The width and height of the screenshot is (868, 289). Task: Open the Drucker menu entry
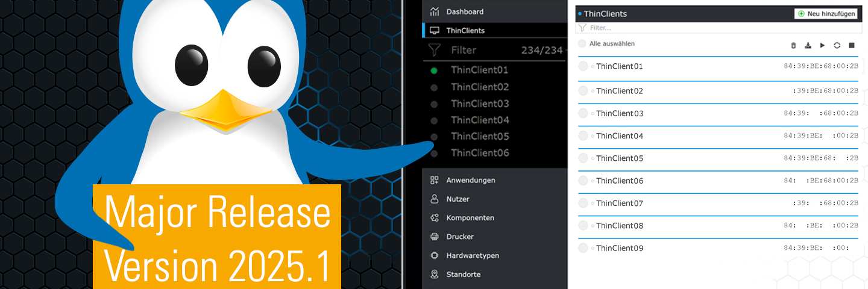[x=460, y=237]
